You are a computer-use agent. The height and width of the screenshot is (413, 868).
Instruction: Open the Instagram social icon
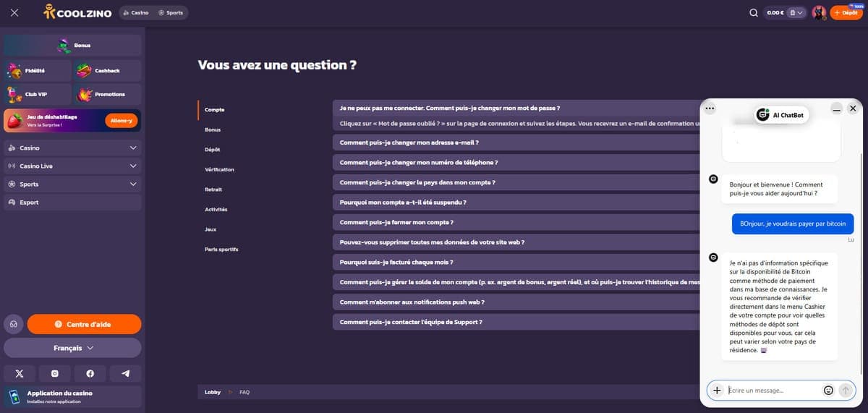pos(55,373)
